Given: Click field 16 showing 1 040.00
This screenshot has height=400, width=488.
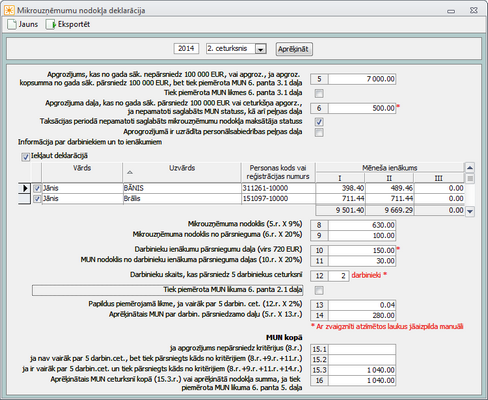Looking at the screenshot, I should 362,380.
